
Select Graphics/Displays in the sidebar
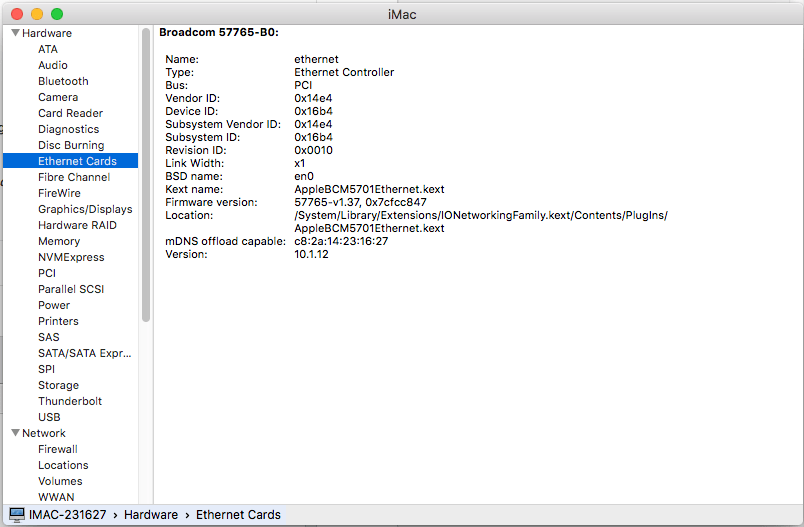(x=85, y=209)
